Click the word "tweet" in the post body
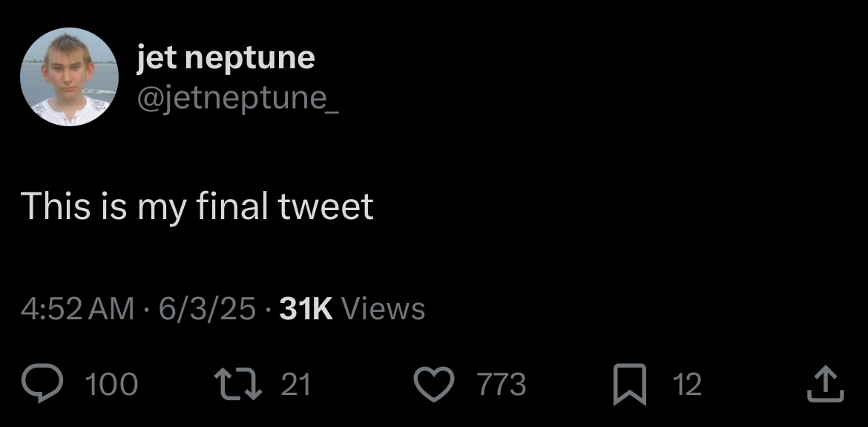This screenshot has width=868, height=427. pyautogui.click(x=327, y=206)
